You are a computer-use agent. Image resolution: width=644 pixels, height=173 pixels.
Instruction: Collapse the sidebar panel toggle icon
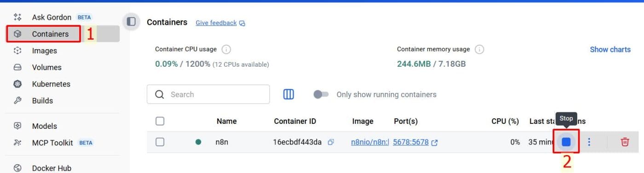point(131,22)
